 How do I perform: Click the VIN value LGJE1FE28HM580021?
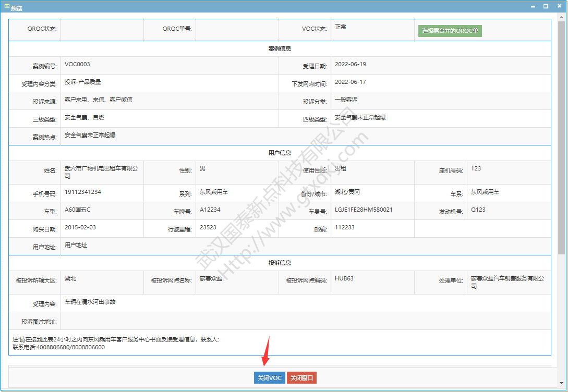364,210
